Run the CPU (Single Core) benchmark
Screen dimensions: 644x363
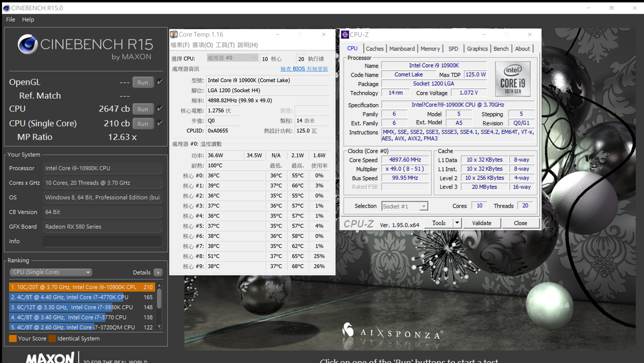point(143,124)
